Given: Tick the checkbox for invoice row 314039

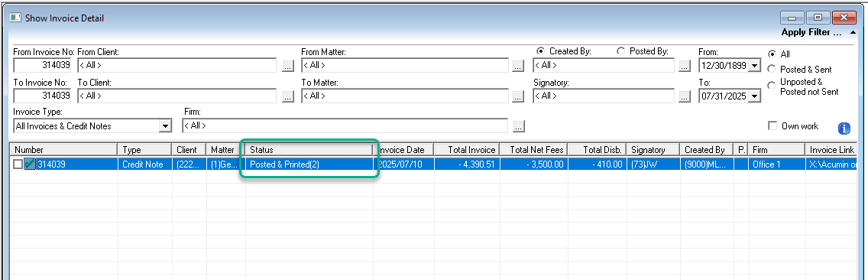Looking at the screenshot, I should point(18,164).
